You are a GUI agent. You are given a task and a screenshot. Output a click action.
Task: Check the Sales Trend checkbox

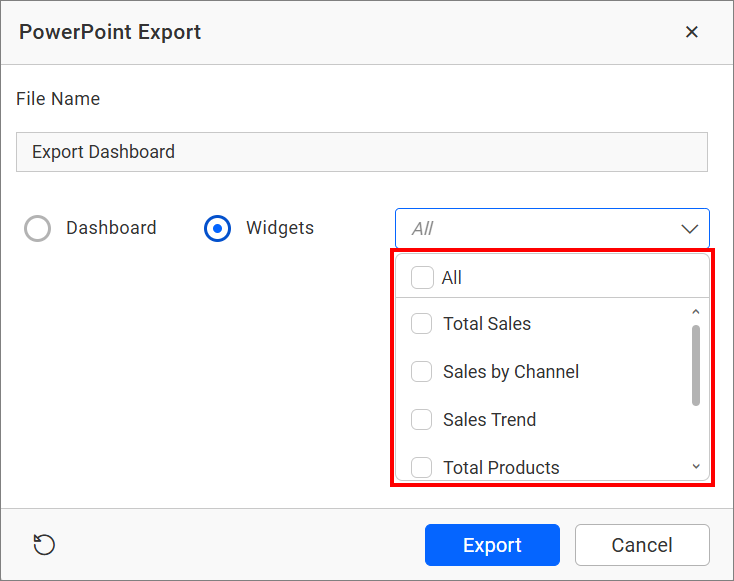point(421,419)
